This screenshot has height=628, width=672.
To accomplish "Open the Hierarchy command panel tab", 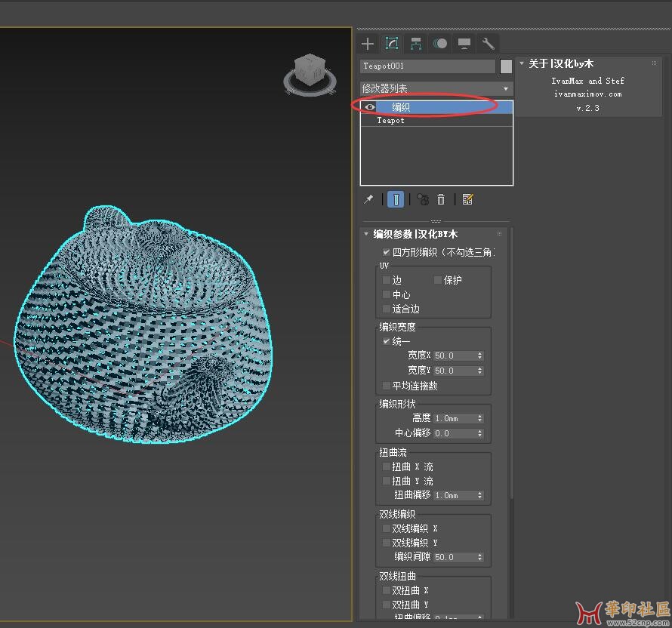I will click(x=416, y=44).
